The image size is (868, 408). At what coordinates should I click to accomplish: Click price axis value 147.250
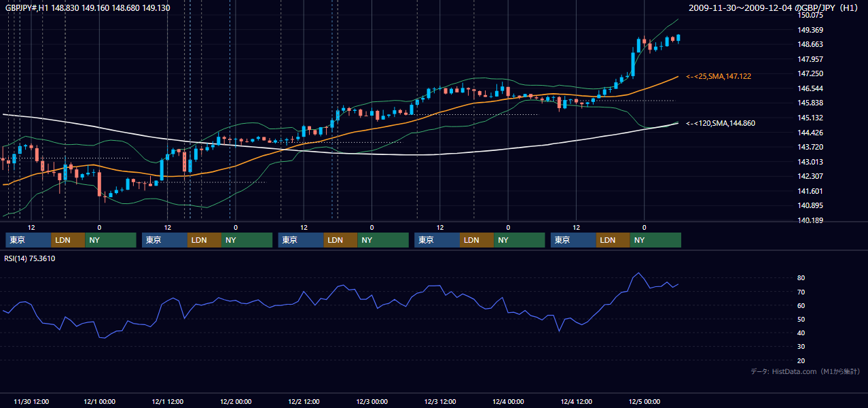click(x=810, y=73)
